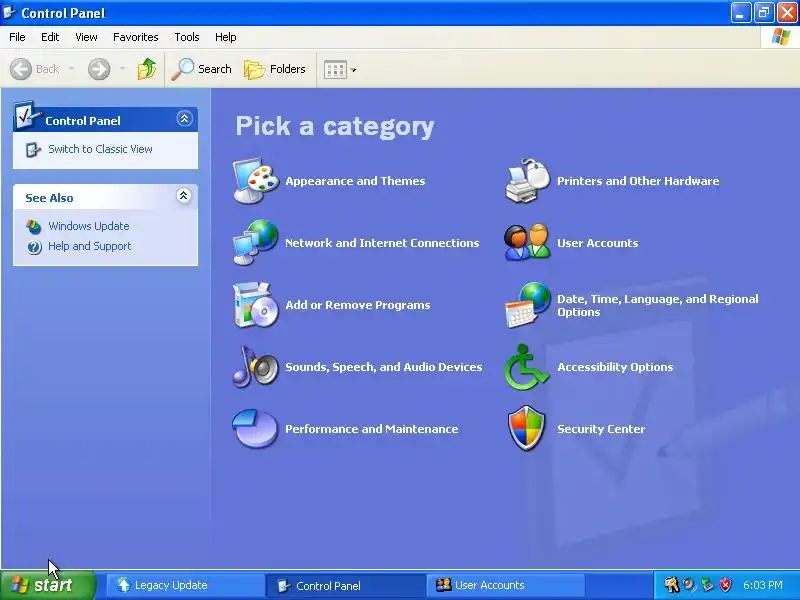Click the first notification tray icon
The height and width of the screenshot is (600, 800).
pyautogui.click(x=671, y=585)
